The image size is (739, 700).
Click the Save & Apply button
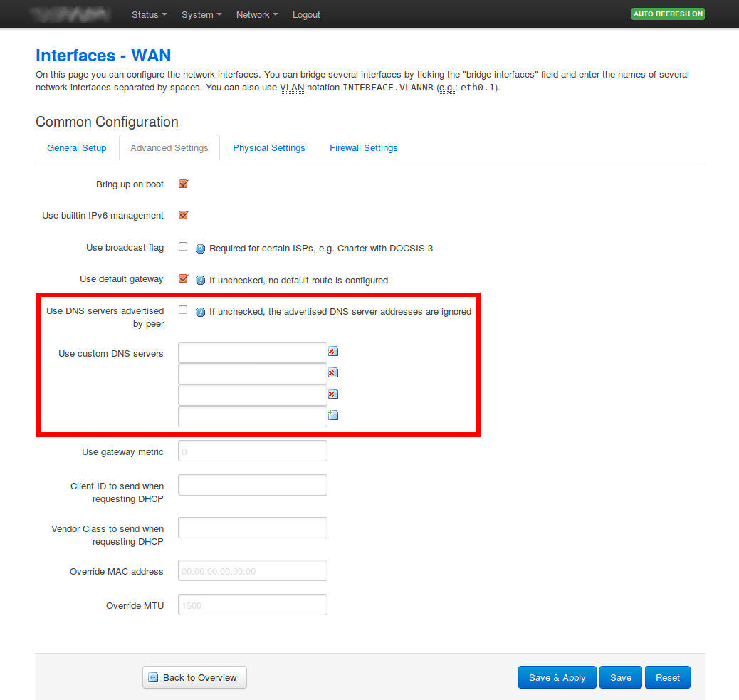[x=557, y=677]
